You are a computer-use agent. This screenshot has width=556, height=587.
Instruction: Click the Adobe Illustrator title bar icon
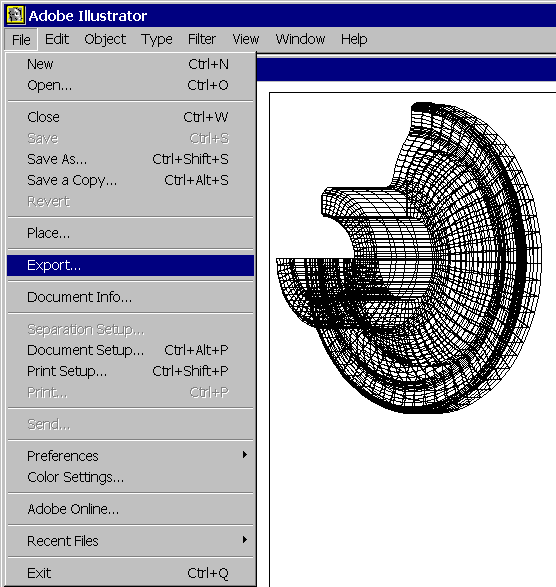(x=15, y=15)
